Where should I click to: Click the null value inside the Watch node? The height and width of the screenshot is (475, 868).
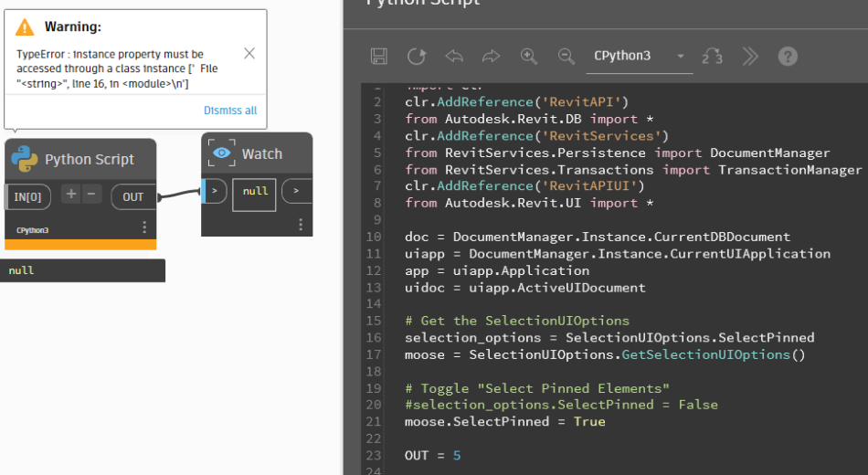[255, 191]
